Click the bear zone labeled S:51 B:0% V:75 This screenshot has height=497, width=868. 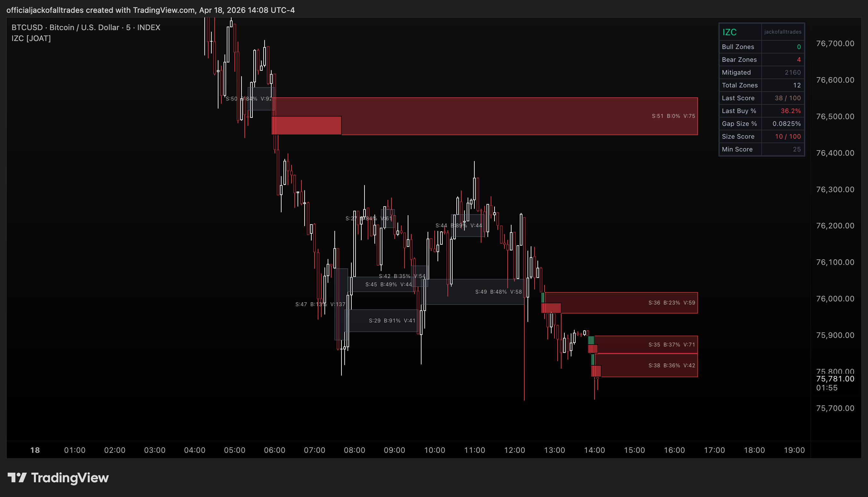coord(485,116)
